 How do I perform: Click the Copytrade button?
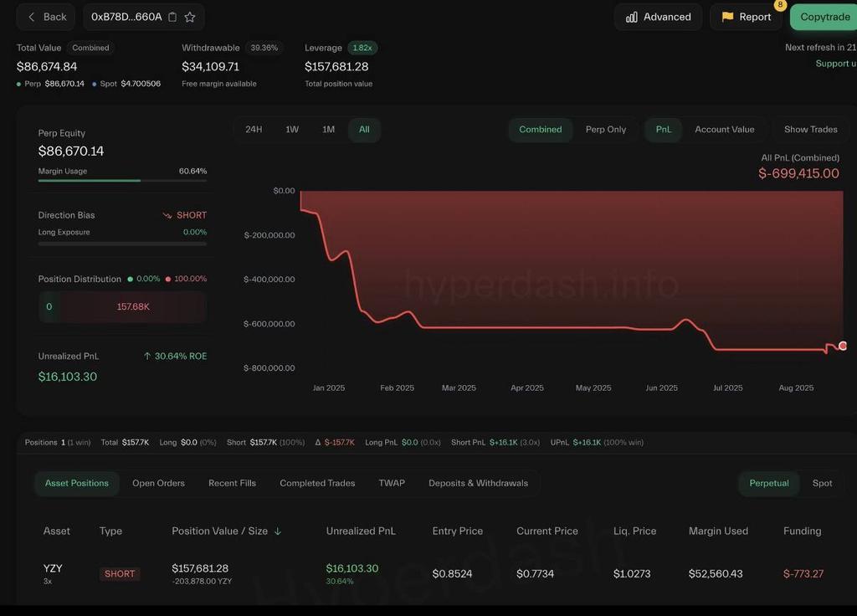[x=824, y=17]
